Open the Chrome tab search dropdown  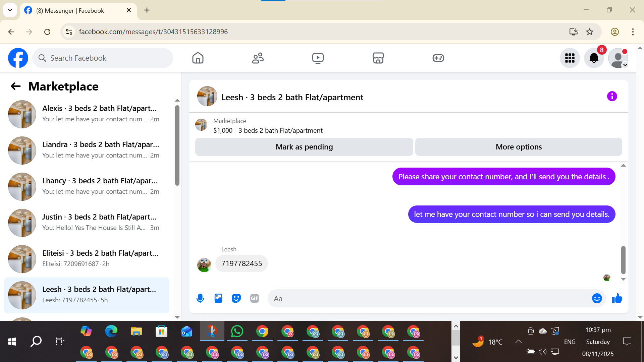pos(10,10)
